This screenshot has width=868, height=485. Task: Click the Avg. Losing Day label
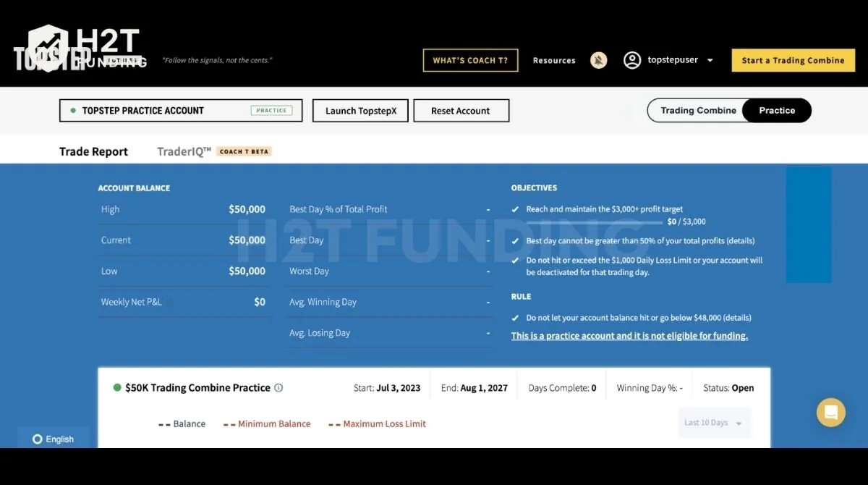point(320,334)
